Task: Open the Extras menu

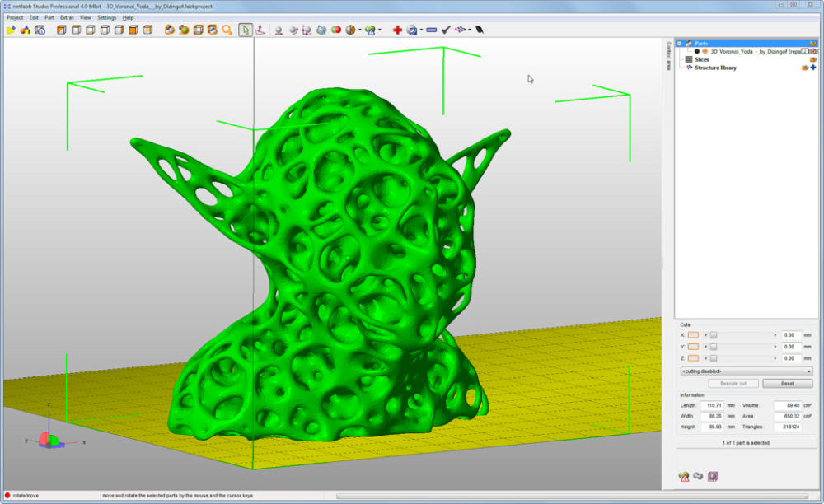Action: pyautogui.click(x=67, y=17)
